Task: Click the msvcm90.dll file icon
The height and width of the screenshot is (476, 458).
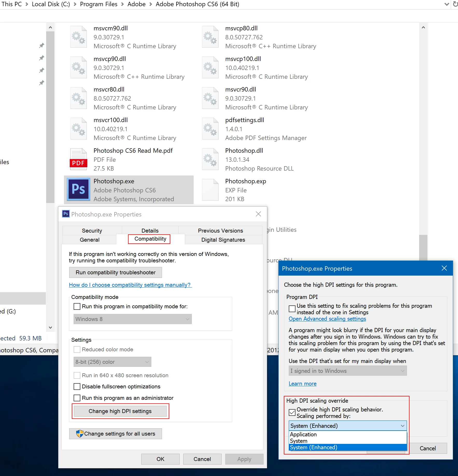Action: [x=79, y=37]
